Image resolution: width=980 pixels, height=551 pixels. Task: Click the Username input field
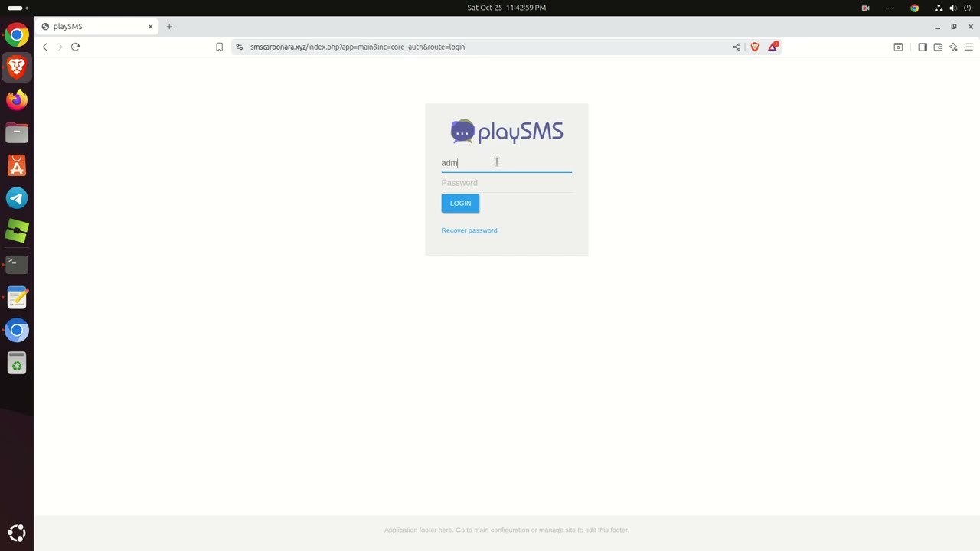(506, 163)
